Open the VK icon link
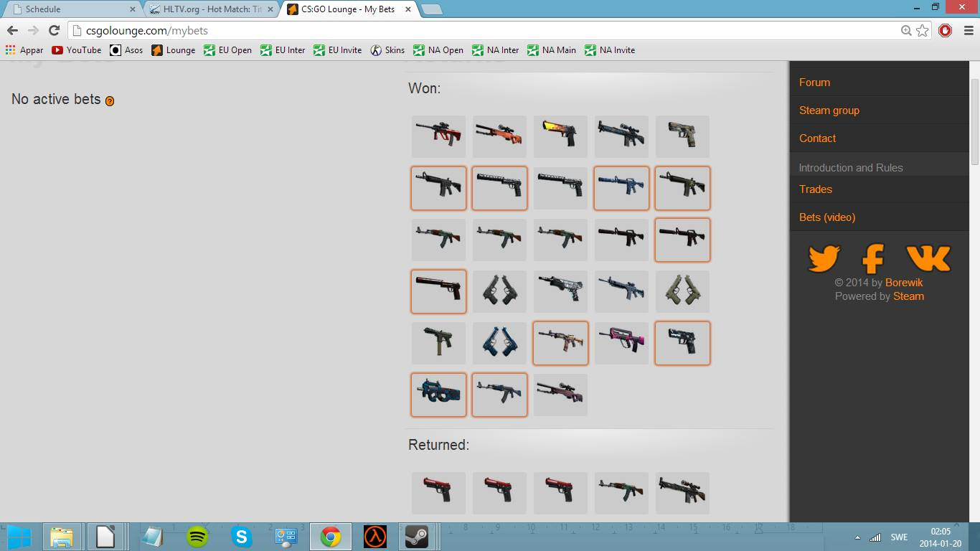This screenshot has width=980, height=551. pos(928,258)
